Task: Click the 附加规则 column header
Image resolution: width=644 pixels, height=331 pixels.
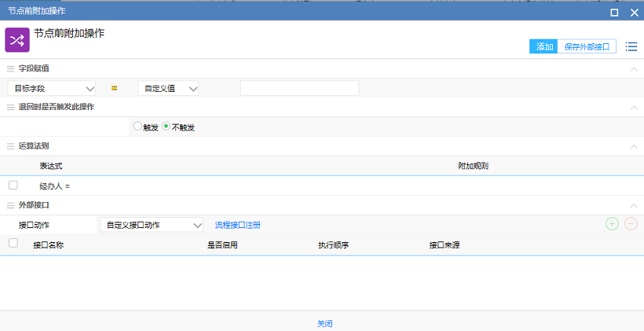Action: pos(473,166)
